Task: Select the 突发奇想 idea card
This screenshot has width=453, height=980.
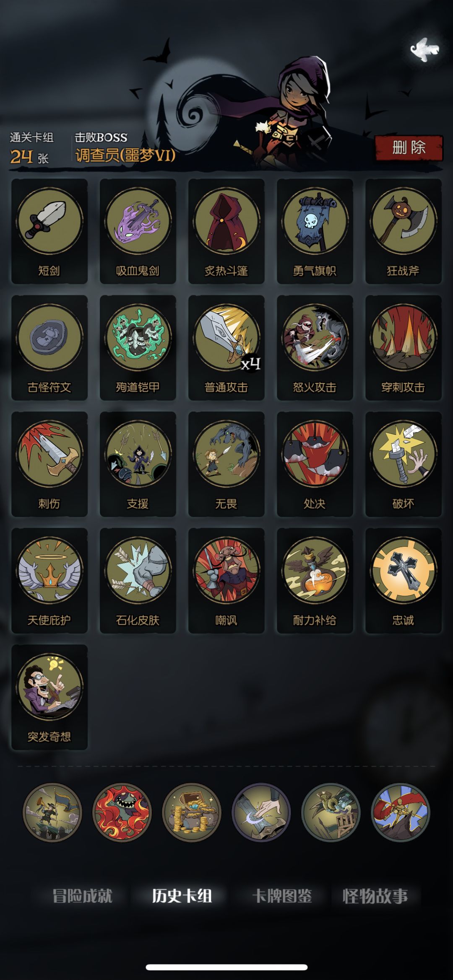Action: pyautogui.click(x=49, y=697)
